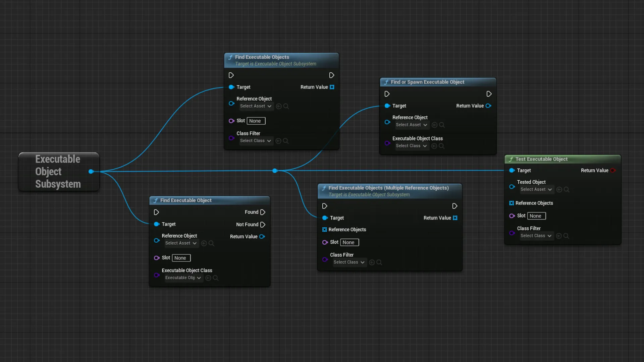The height and width of the screenshot is (362, 644).
Task: Open Select Asset dropdown on Find or Spawn node
Action: pyautogui.click(x=412, y=125)
